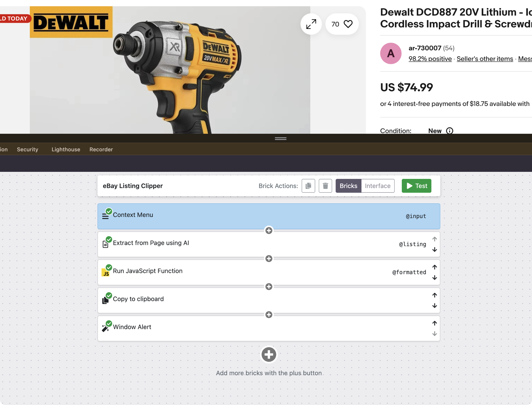The image size is (532, 405).
Task: Open the Recorder devtools tab
Action: pyautogui.click(x=101, y=149)
